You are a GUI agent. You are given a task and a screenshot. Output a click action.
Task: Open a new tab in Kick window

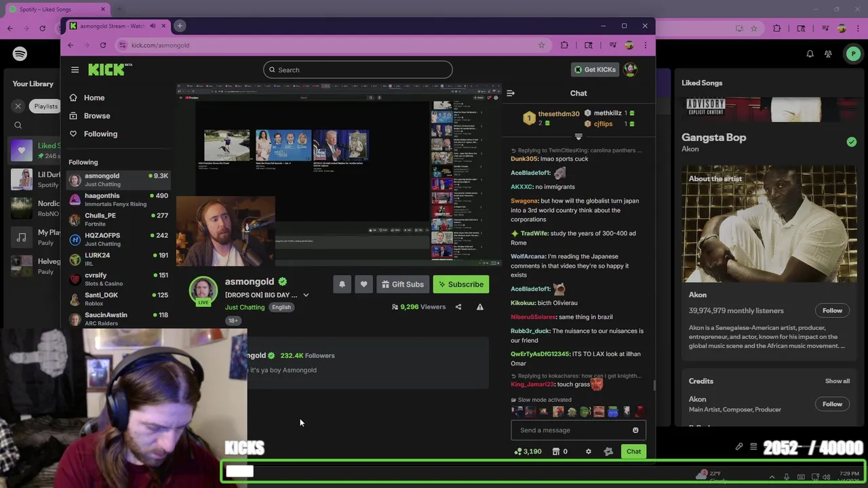click(x=180, y=26)
